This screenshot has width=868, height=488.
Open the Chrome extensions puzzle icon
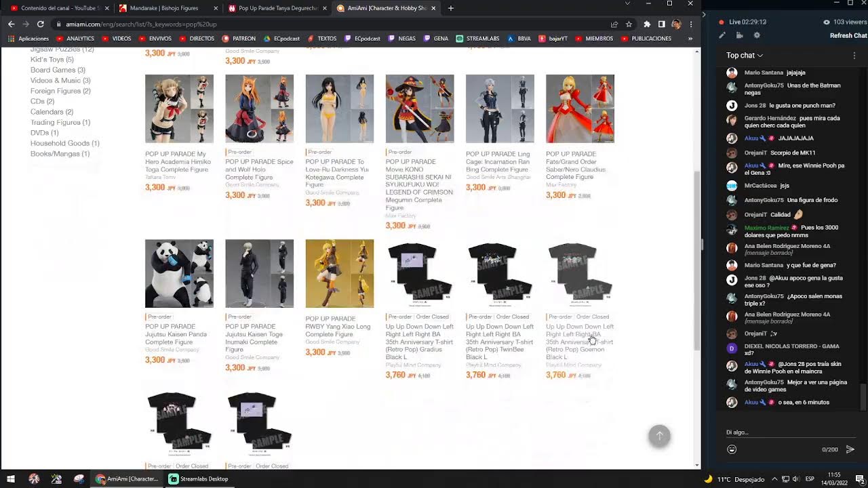point(647,24)
